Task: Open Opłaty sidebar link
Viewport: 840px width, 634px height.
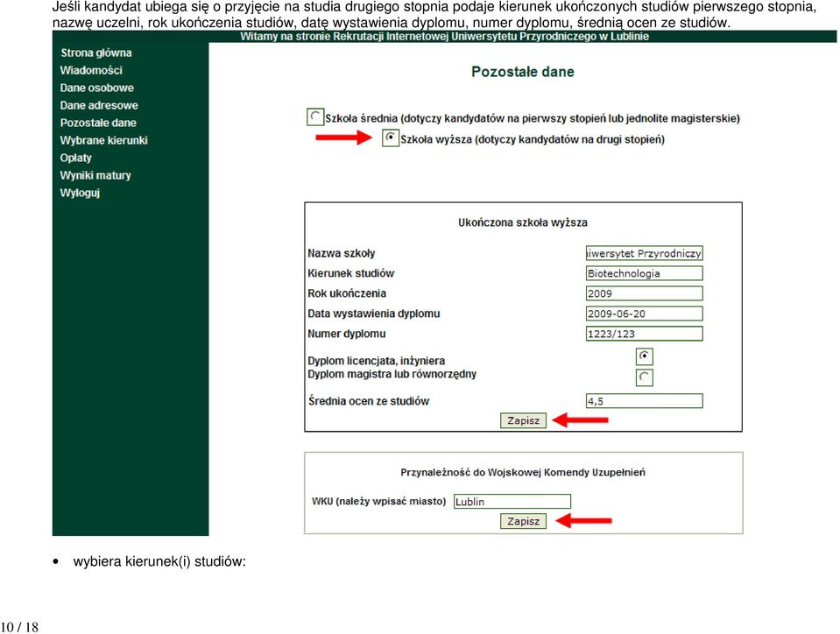Action: coord(75,158)
